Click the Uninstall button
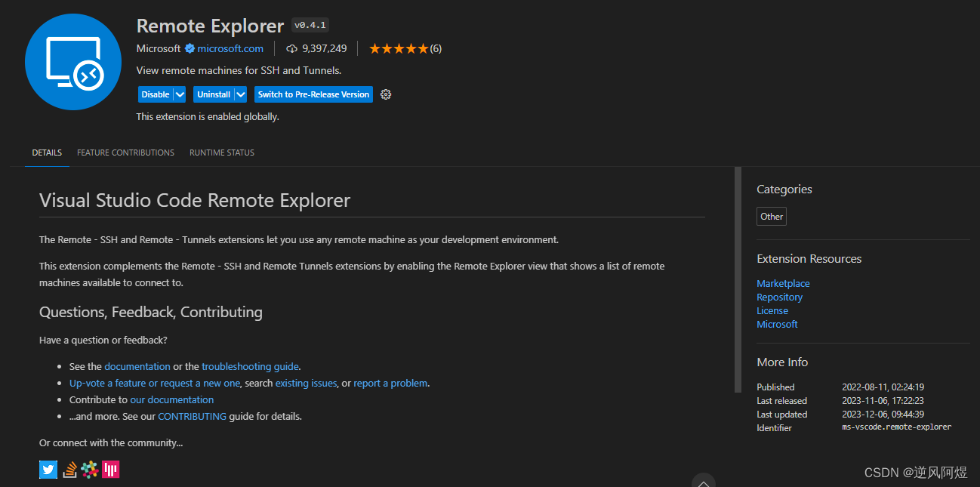The height and width of the screenshot is (487, 980). 214,94
